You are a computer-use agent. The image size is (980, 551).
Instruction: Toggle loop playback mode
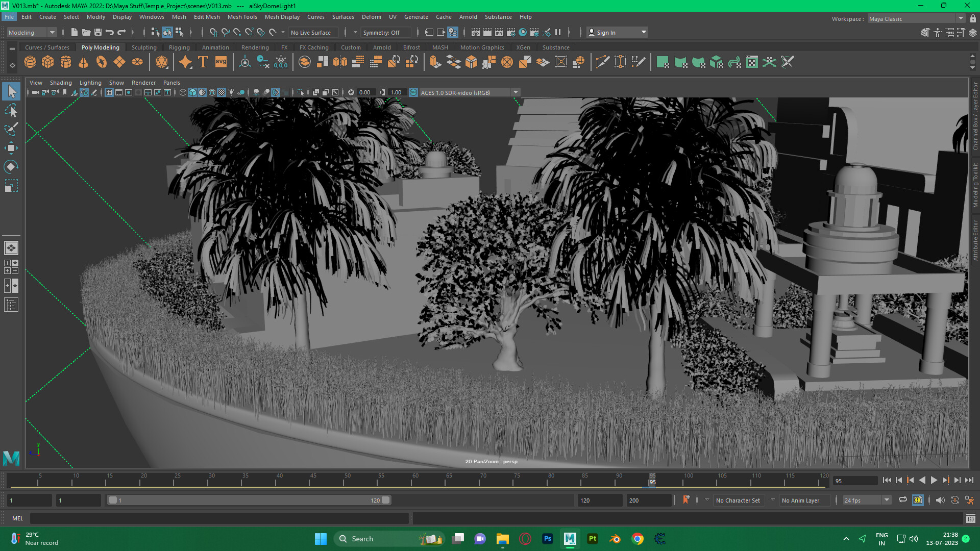click(x=903, y=500)
